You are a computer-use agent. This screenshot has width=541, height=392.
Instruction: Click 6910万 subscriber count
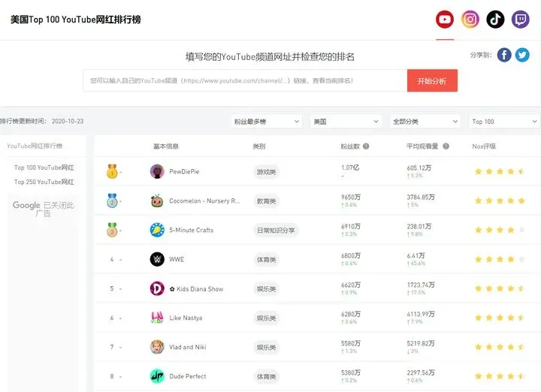[351, 227]
